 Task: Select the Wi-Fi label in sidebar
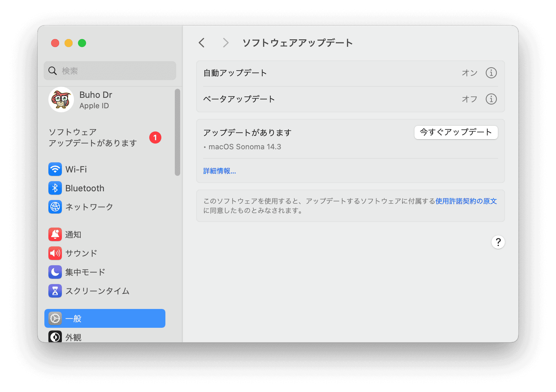coord(76,169)
